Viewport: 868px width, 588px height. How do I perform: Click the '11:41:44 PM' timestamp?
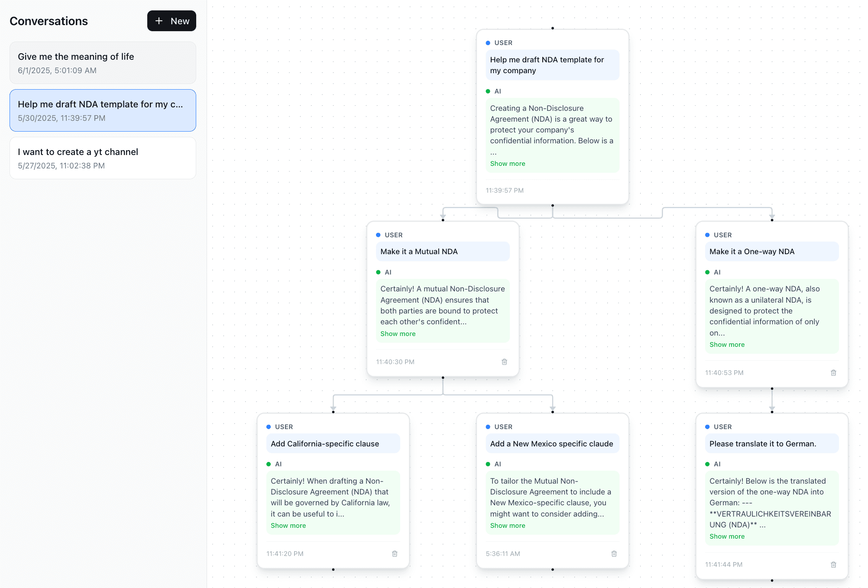[723, 564]
